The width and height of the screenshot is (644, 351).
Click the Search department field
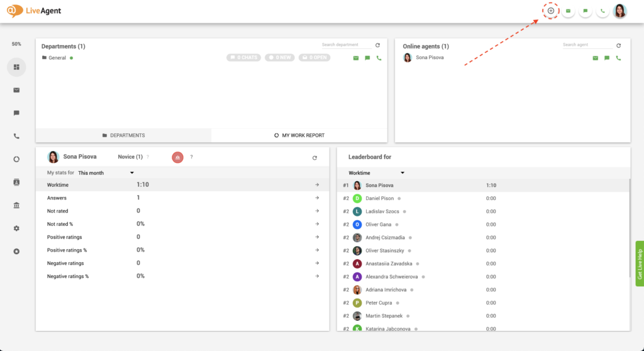pos(345,45)
